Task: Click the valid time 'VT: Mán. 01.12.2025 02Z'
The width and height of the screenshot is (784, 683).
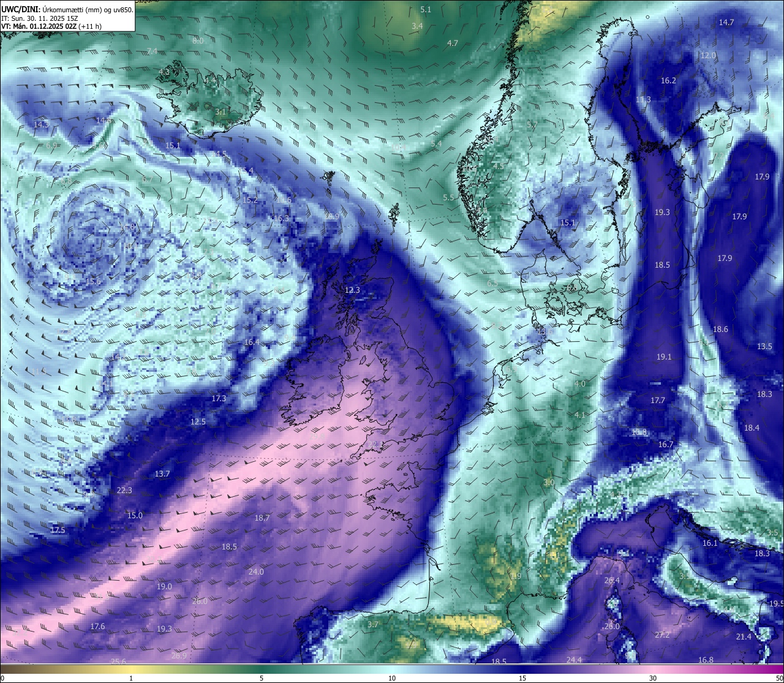Action: click(x=39, y=26)
